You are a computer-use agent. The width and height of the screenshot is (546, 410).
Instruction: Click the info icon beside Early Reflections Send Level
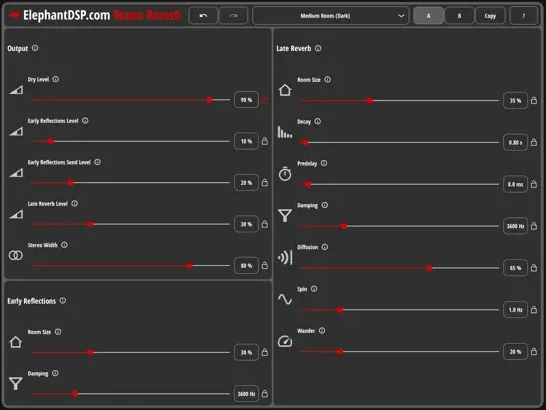click(x=98, y=162)
